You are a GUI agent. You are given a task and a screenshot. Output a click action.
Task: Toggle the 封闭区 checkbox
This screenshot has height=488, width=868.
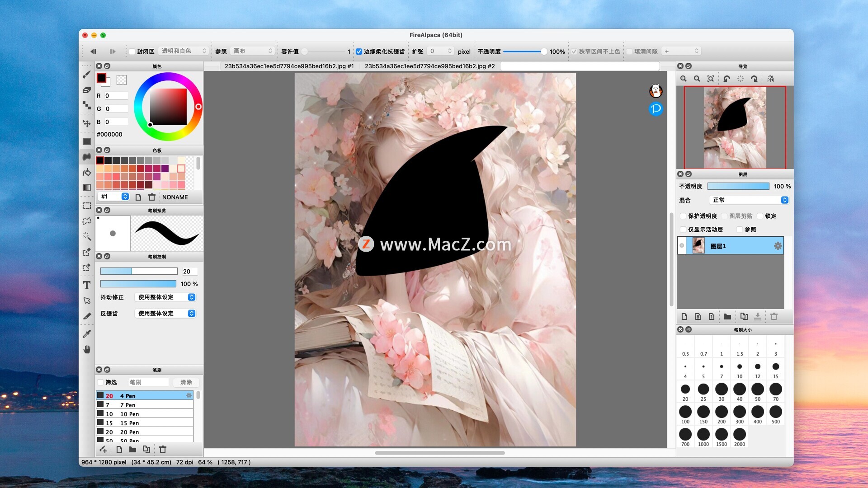(x=132, y=52)
